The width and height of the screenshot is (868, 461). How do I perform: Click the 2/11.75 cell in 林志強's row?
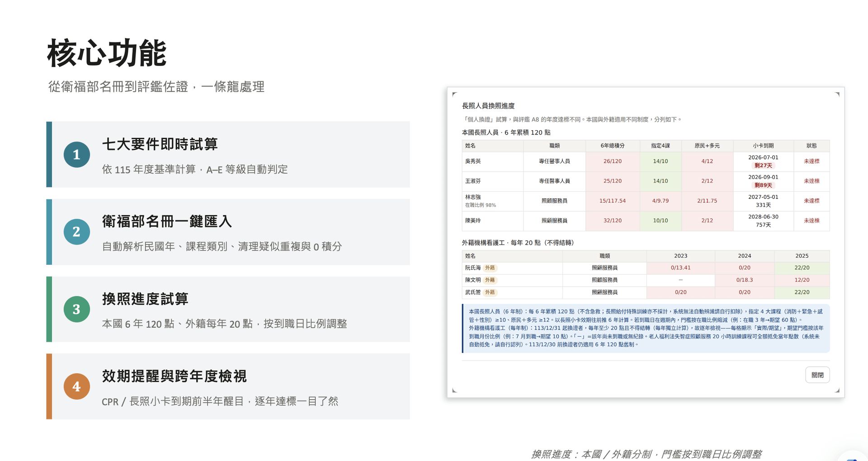(x=707, y=201)
